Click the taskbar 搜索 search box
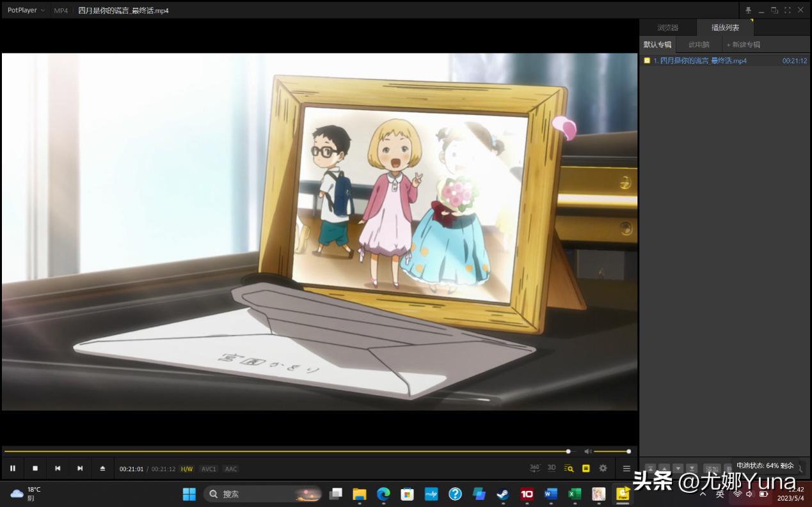Screen dimensions: 812x507 point(263,494)
